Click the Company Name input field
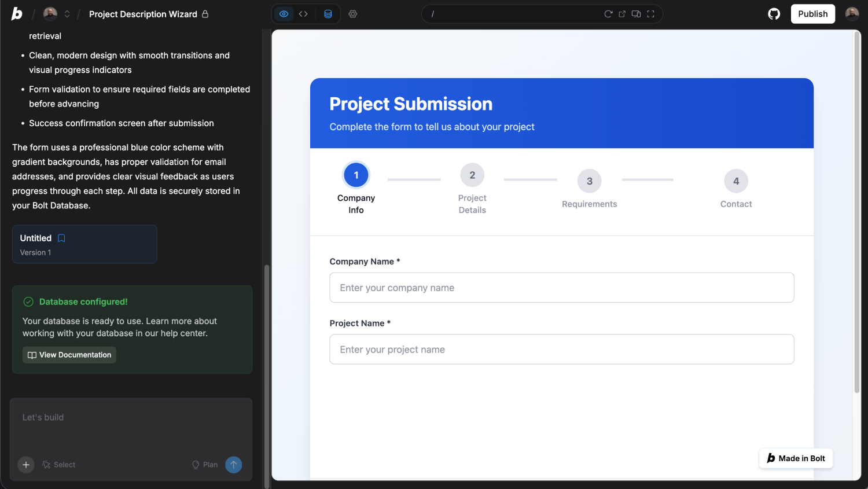This screenshot has width=868, height=489. tap(561, 287)
